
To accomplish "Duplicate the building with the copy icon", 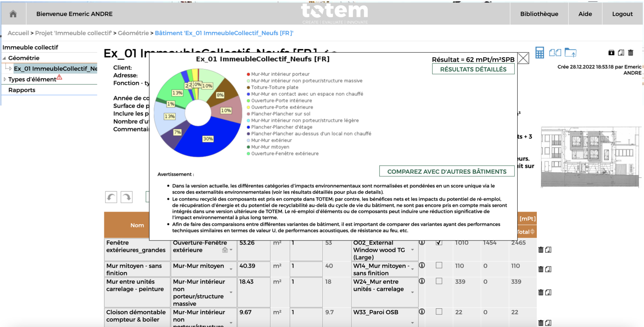I will click(621, 53).
